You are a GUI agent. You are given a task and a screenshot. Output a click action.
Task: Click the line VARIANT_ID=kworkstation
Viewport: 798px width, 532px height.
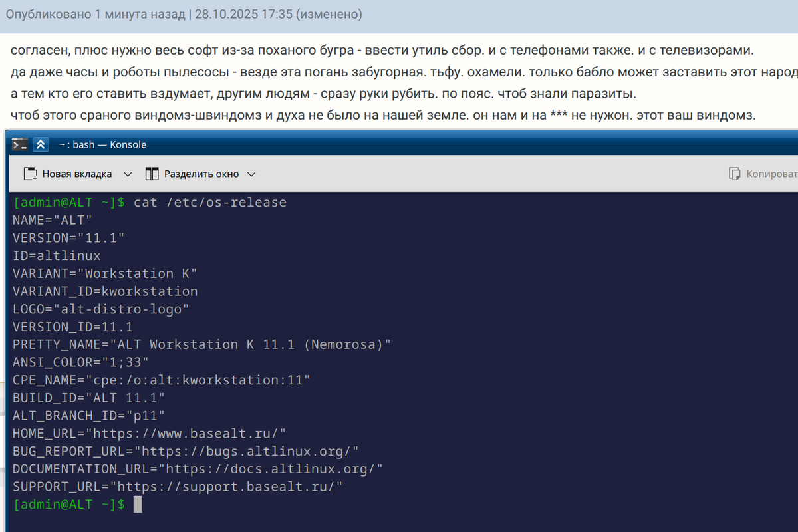(x=105, y=291)
